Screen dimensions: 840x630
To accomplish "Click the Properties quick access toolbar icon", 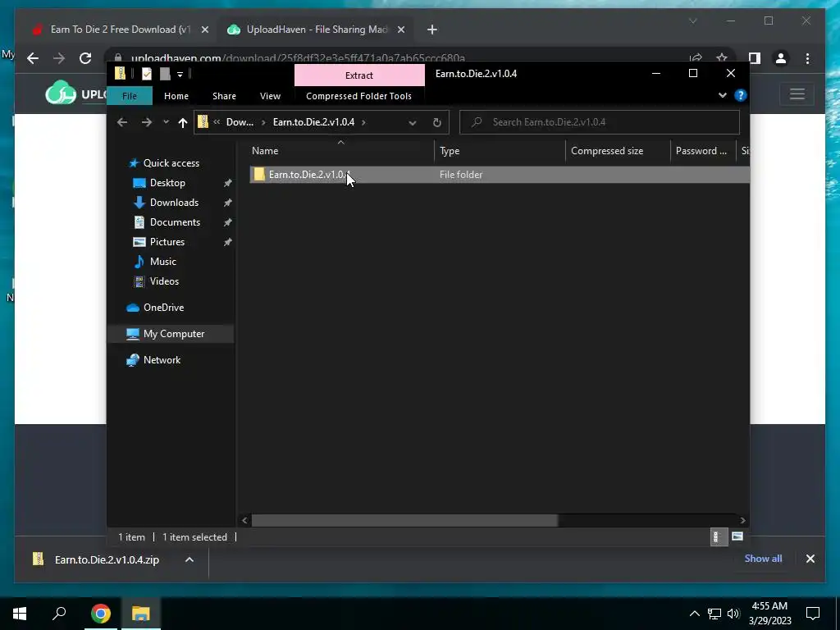I will (146, 74).
